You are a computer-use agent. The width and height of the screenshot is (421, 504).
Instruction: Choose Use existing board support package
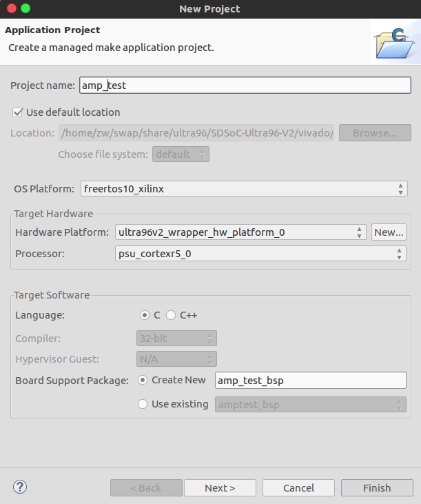143,404
